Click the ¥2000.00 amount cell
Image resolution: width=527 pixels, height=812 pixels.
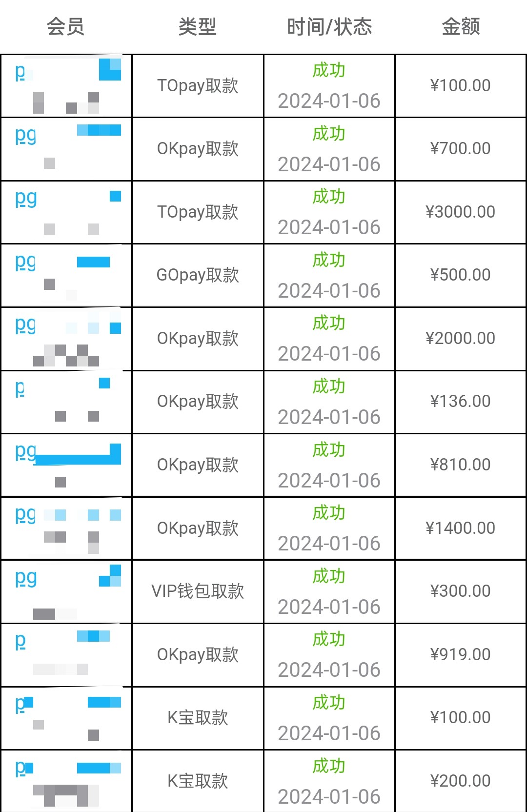(461, 338)
